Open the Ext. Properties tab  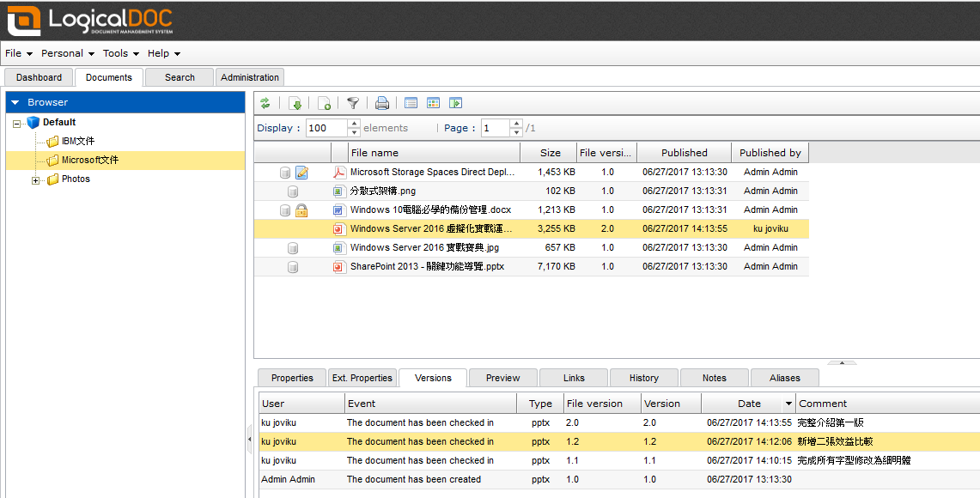362,378
